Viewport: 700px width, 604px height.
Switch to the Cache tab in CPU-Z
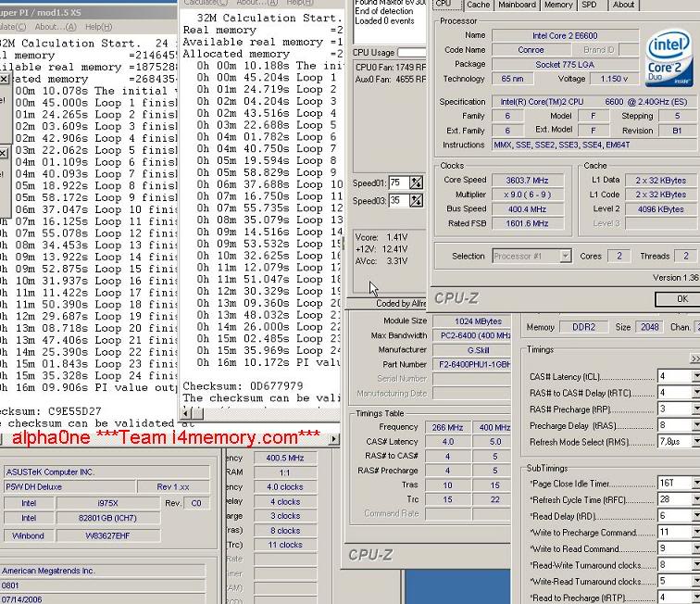point(478,5)
